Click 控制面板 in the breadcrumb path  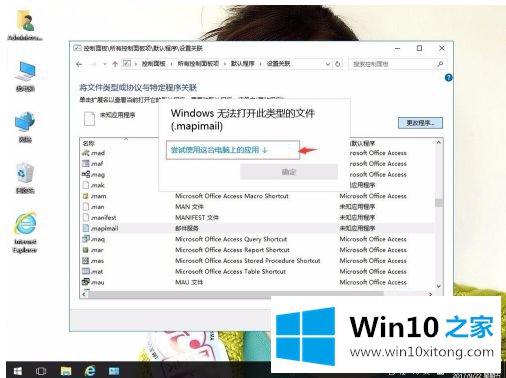point(154,64)
